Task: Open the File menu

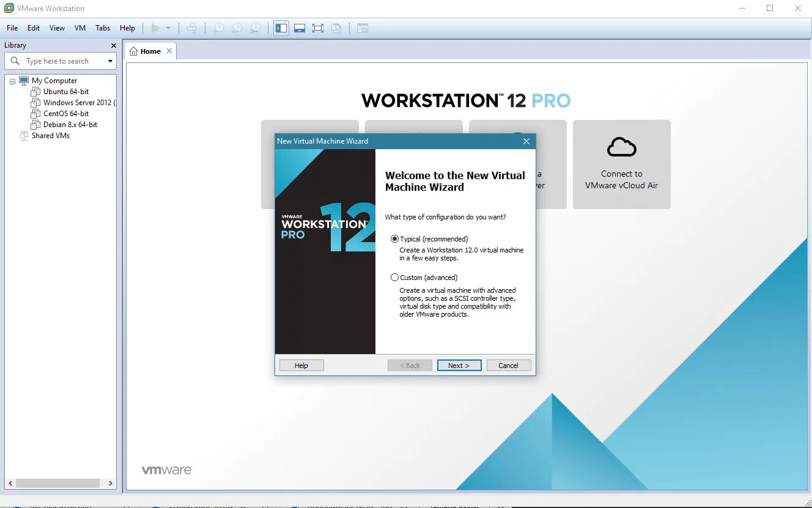Action: (x=12, y=28)
